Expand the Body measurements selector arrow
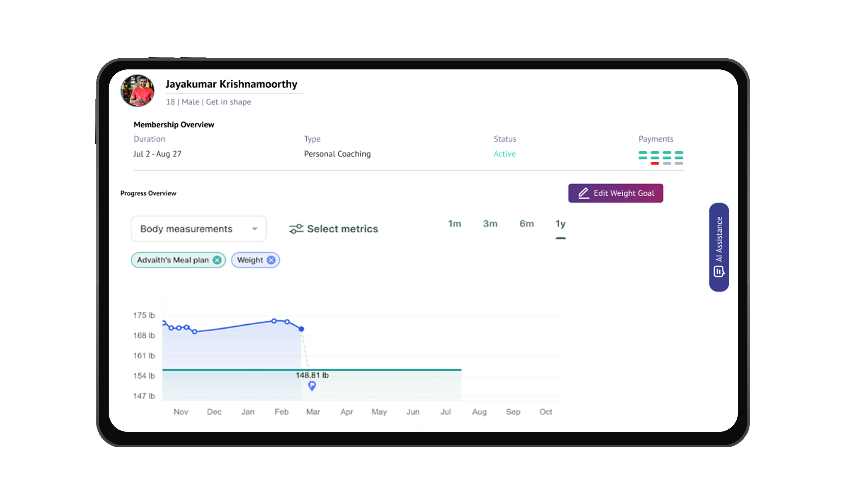This screenshot has height=504, width=845. point(255,229)
